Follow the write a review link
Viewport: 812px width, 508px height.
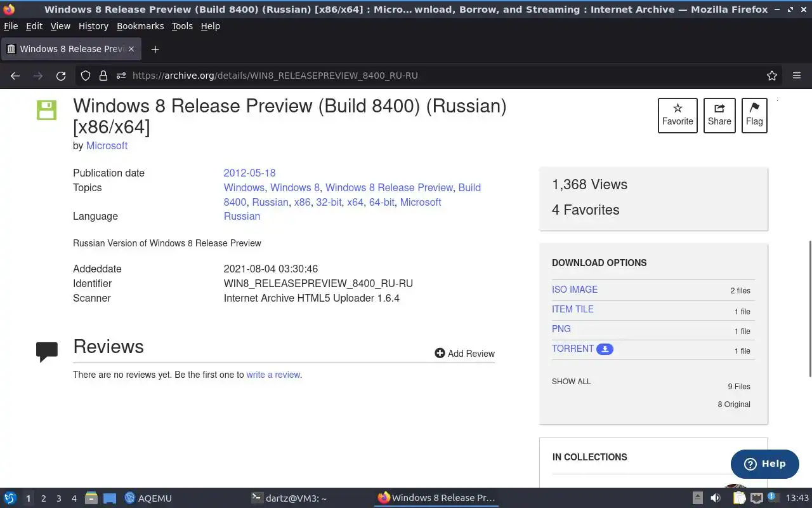click(x=273, y=375)
